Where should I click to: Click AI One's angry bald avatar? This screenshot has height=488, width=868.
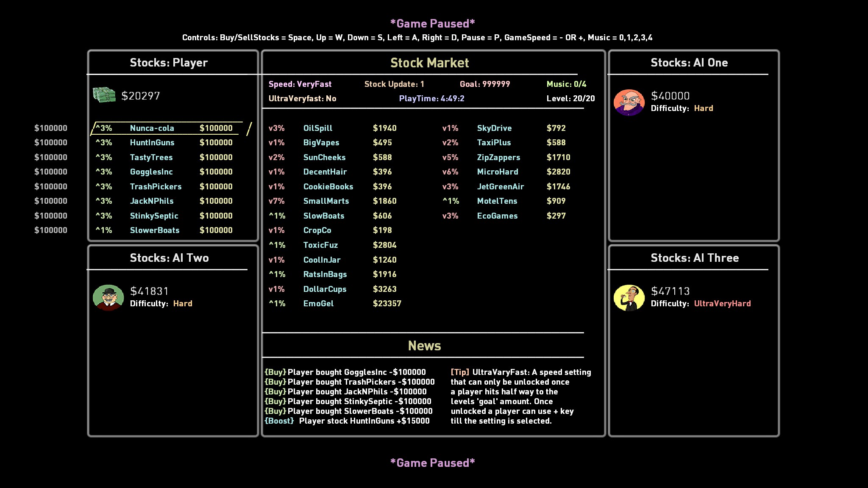point(629,102)
